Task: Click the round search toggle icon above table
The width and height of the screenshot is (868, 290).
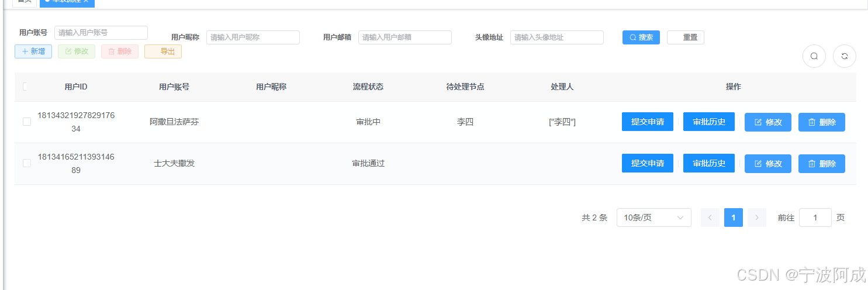Action: (x=814, y=56)
